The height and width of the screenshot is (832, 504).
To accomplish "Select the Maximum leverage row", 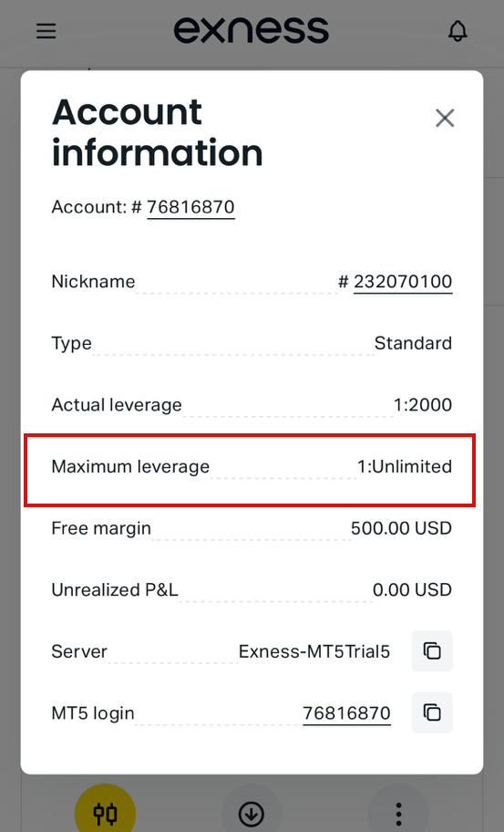I will (250, 470).
